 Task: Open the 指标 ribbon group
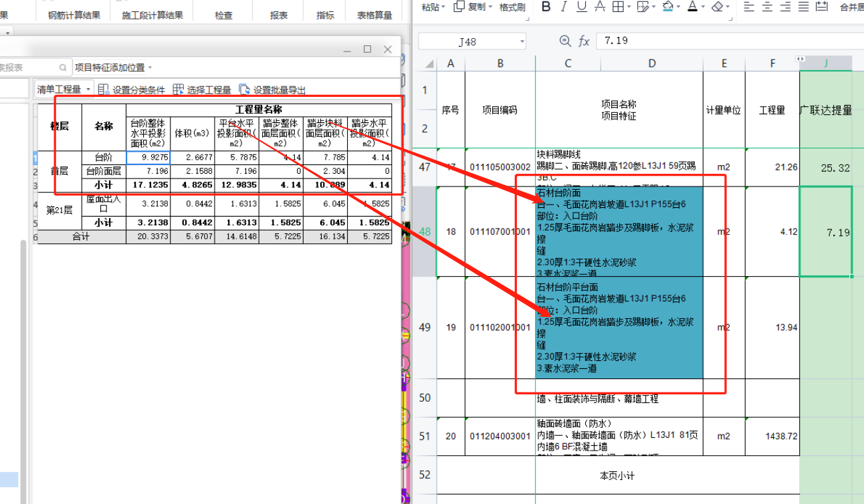(x=325, y=15)
